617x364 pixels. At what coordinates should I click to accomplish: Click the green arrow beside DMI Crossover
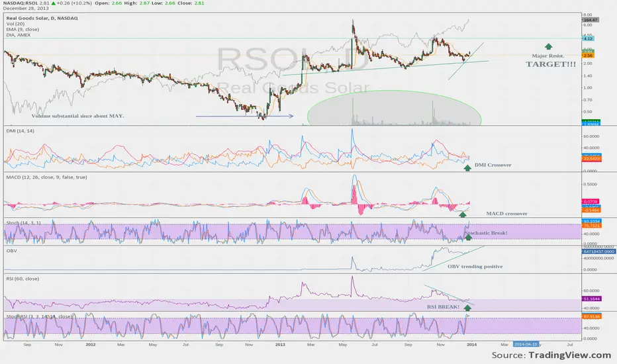(x=467, y=168)
